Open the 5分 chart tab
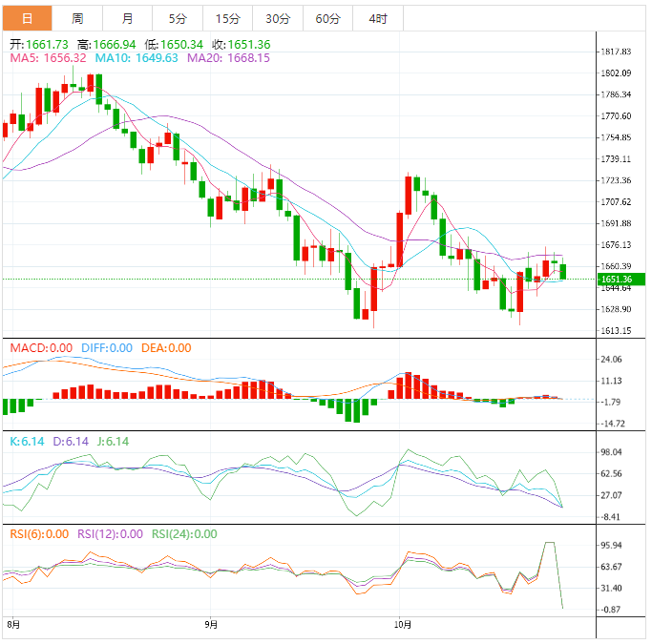This screenshot has width=652, height=644. point(178,19)
